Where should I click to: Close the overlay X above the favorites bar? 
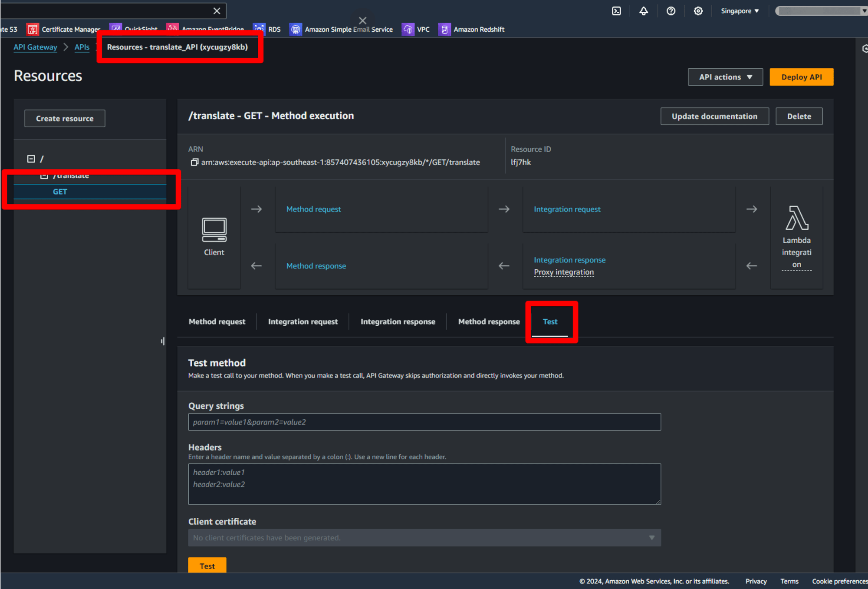click(x=363, y=20)
